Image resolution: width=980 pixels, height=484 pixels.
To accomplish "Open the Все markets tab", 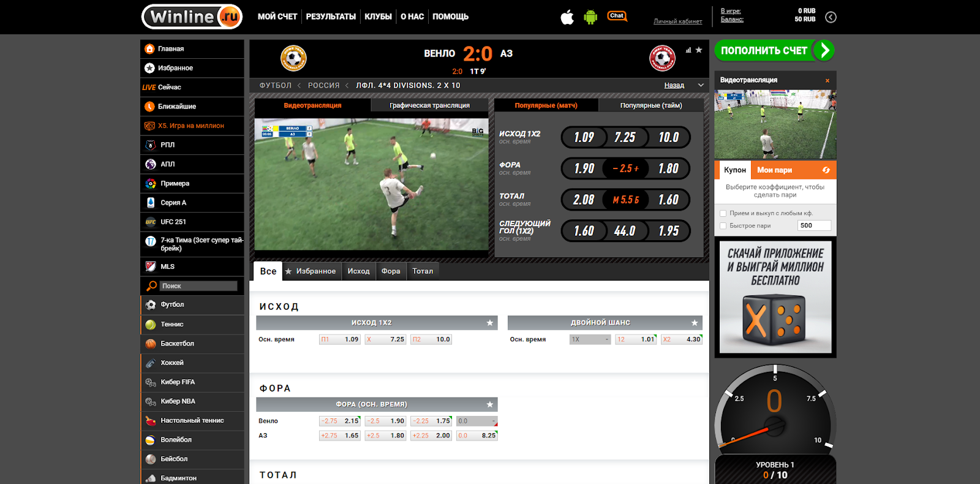I will pos(268,271).
